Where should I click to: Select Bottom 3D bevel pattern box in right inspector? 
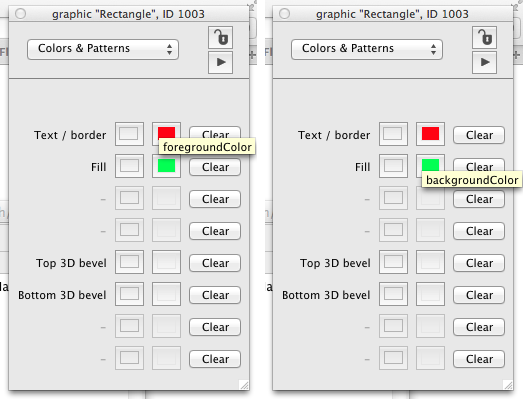(393, 294)
